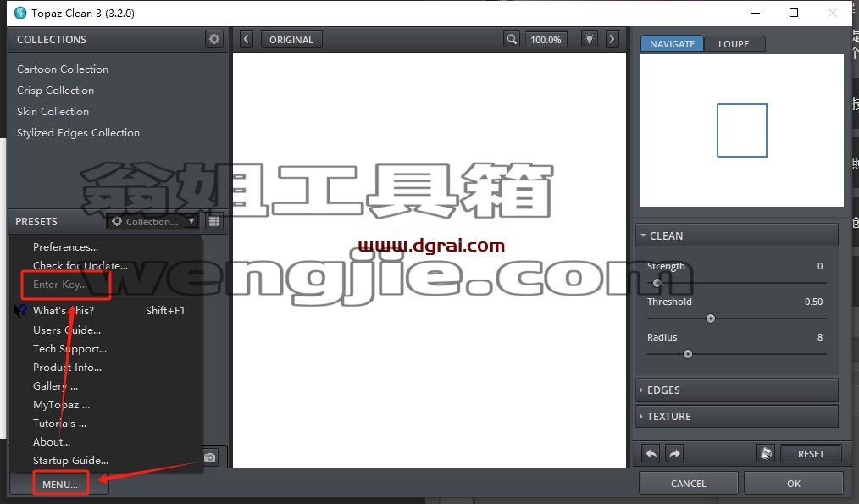
Task: Toggle the ORIGINAL view button
Action: [291, 40]
